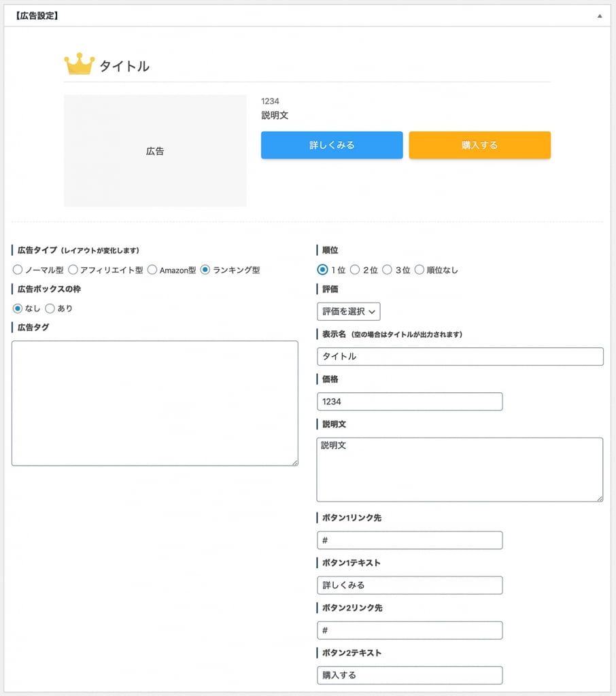This screenshot has width=616, height=696.
Task: Select the ノーマル型 ad type
Action: click(18, 269)
